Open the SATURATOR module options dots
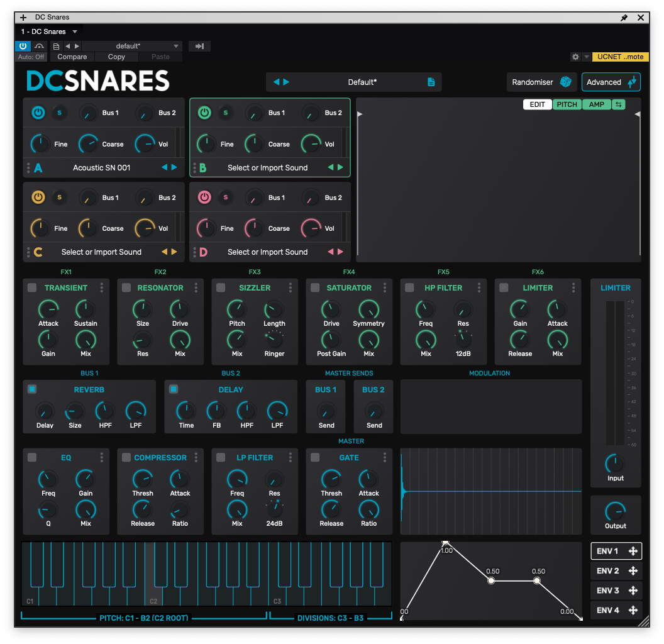The image size is (664, 644). click(385, 287)
